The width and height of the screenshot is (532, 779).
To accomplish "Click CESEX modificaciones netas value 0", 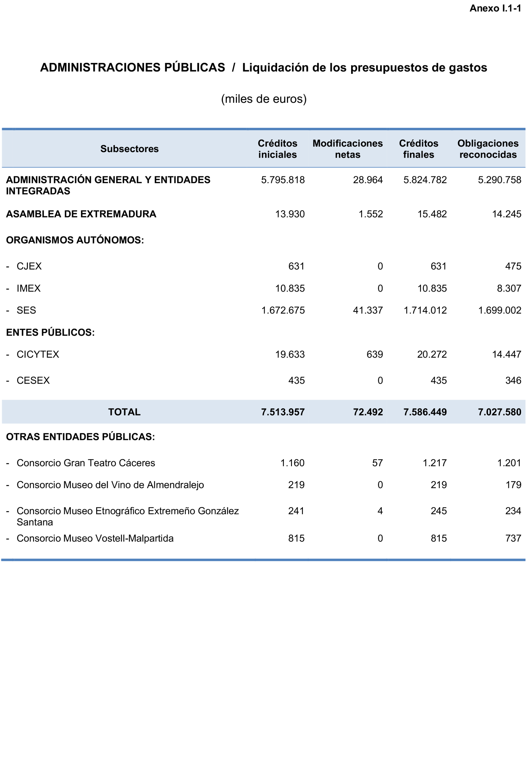I will point(380,381).
